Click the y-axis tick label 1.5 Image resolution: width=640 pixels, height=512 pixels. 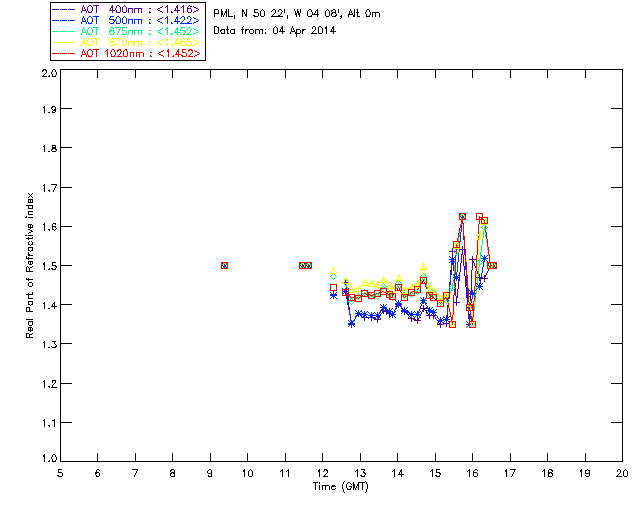[49, 266]
